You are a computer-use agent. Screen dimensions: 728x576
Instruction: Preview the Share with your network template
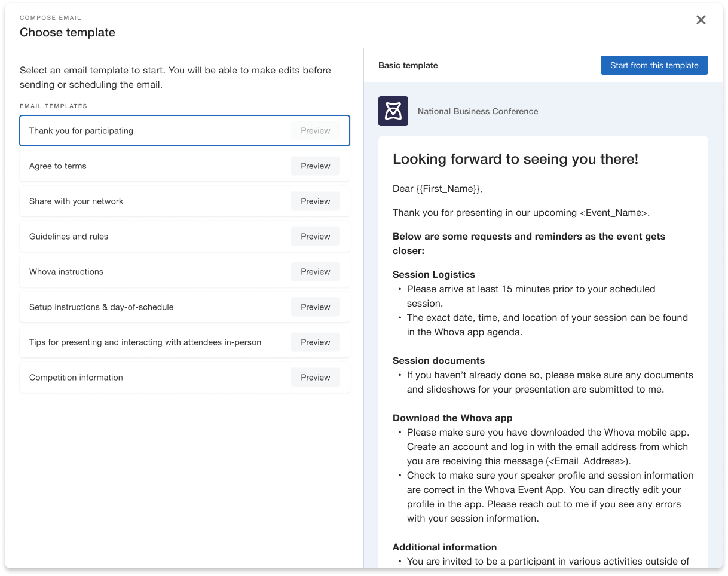315,201
